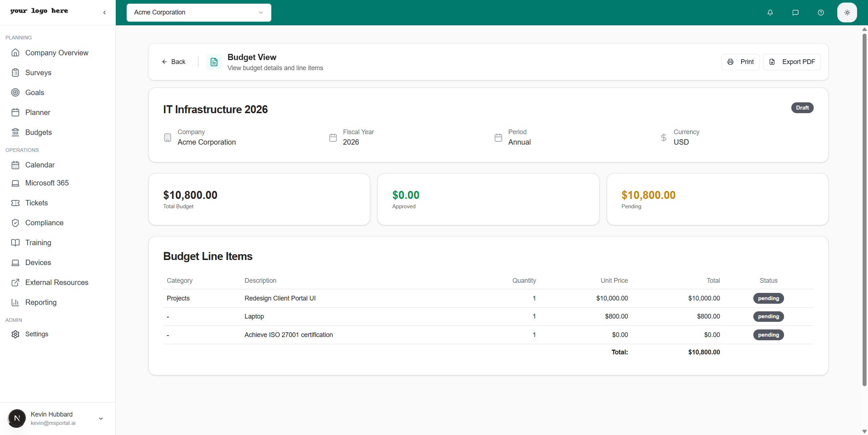Open the chat messages icon

pos(795,13)
